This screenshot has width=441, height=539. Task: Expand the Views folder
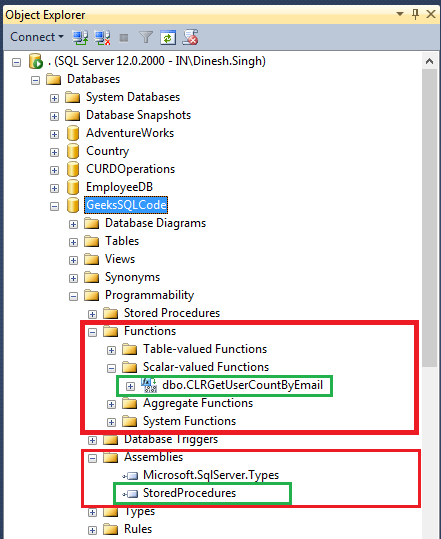tap(73, 261)
